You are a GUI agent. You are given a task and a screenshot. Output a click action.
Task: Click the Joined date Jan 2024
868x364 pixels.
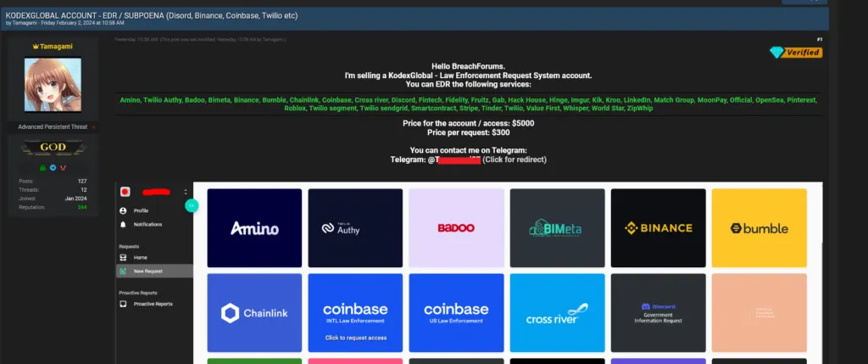(75, 199)
